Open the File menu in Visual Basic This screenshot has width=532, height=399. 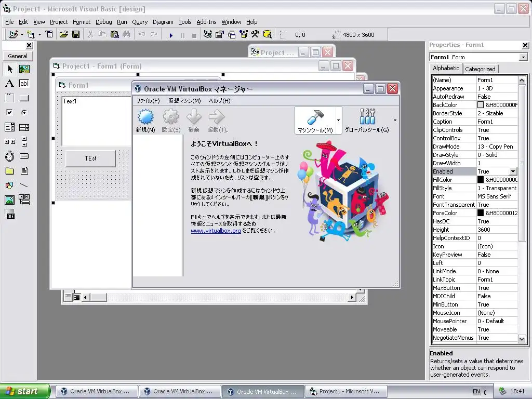coord(9,22)
